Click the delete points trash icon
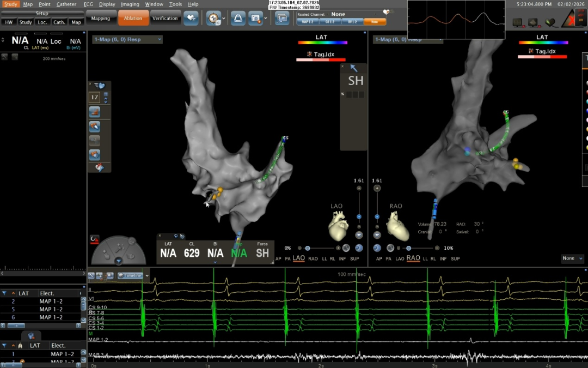 [31, 336]
